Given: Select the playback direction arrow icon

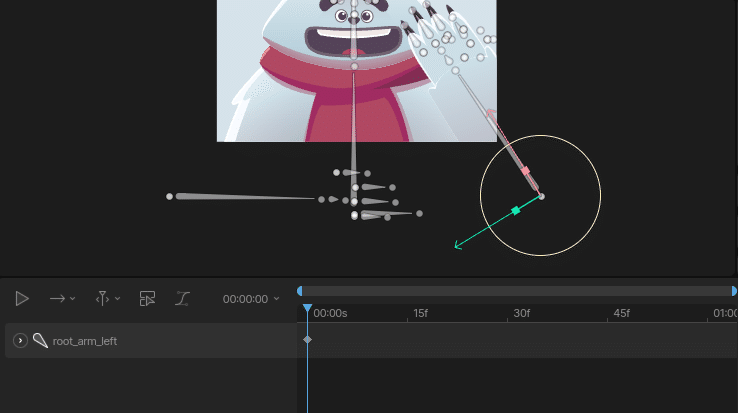Looking at the screenshot, I should point(57,299).
